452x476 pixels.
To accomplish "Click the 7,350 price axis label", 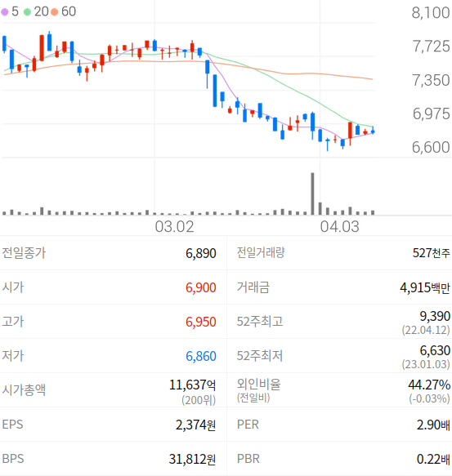I will click(431, 81).
